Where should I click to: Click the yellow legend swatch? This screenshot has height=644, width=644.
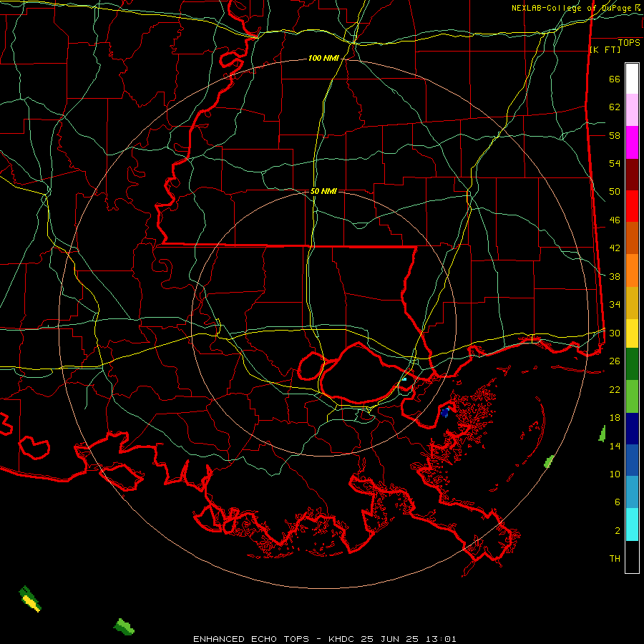[x=632, y=333]
